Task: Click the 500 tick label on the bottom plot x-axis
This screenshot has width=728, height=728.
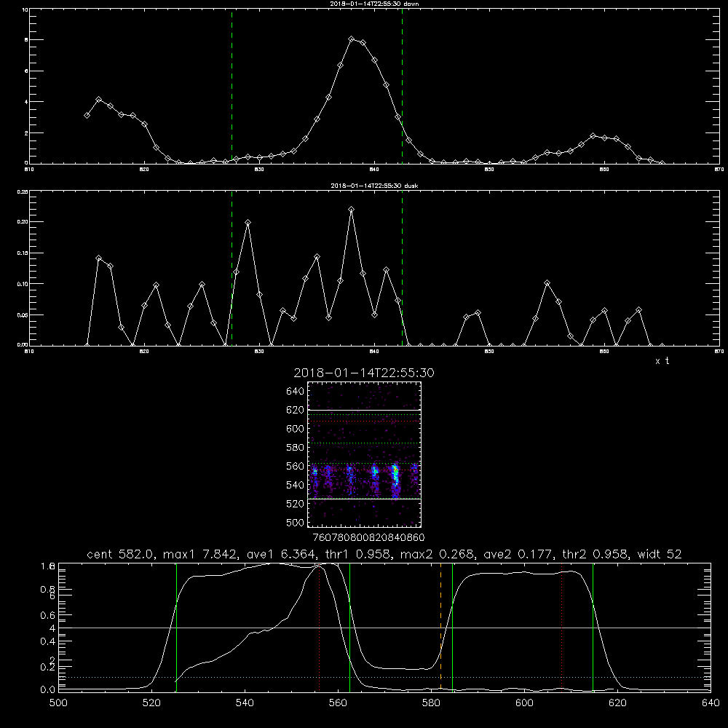Action: 58,703
